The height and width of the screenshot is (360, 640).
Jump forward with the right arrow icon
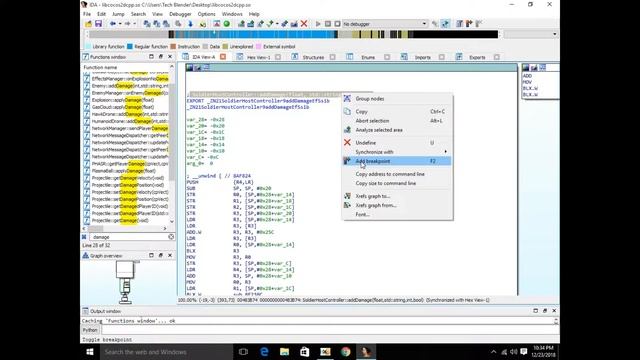pos(127,24)
